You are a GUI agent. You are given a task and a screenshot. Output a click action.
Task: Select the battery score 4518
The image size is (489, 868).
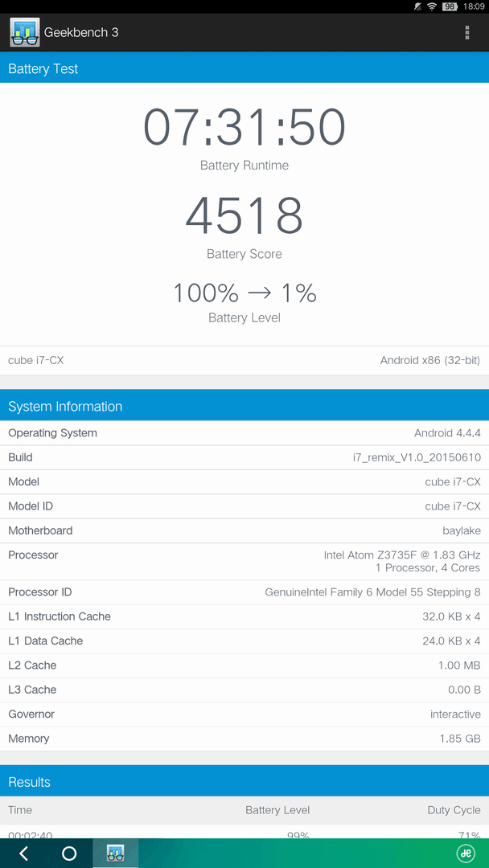pos(244,215)
